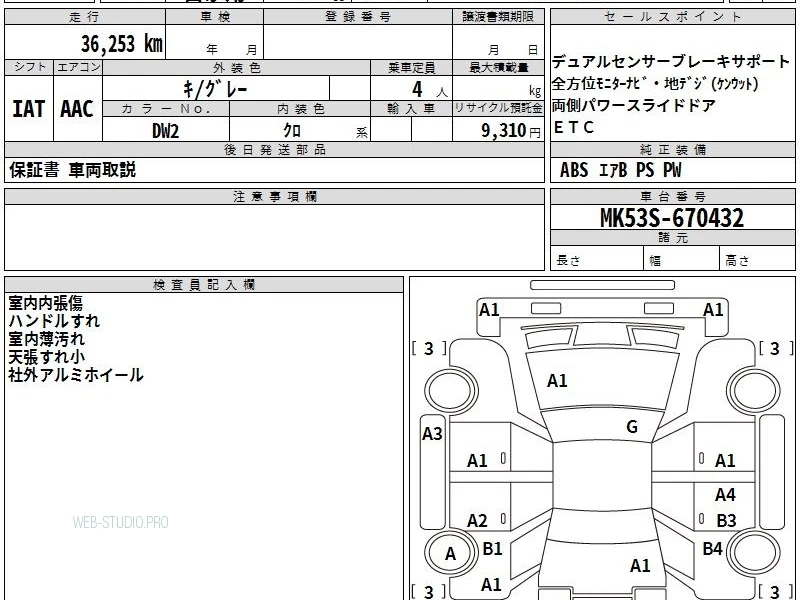Select the 諸元 header

(672, 238)
